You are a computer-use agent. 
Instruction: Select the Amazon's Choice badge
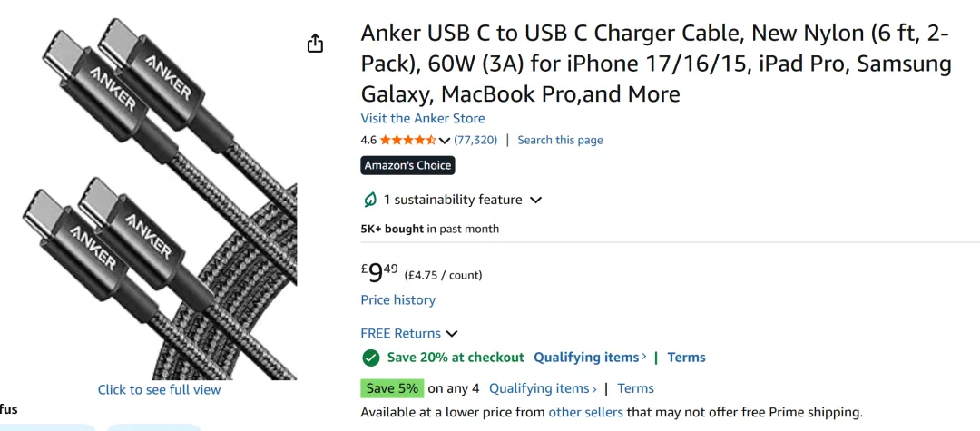pyautogui.click(x=407, y=165)
